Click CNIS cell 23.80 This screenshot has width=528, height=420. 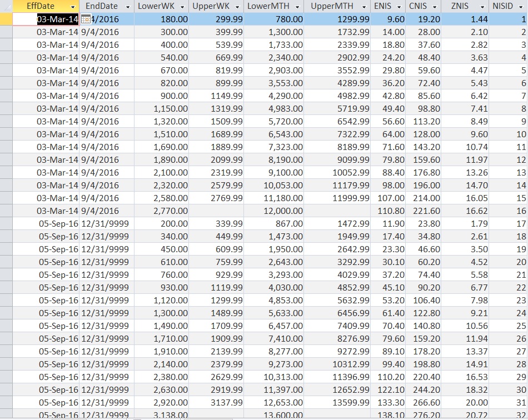(424, 224)
